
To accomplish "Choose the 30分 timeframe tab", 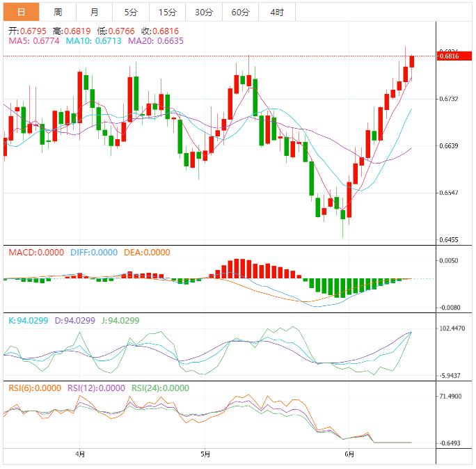I will 204,13.
